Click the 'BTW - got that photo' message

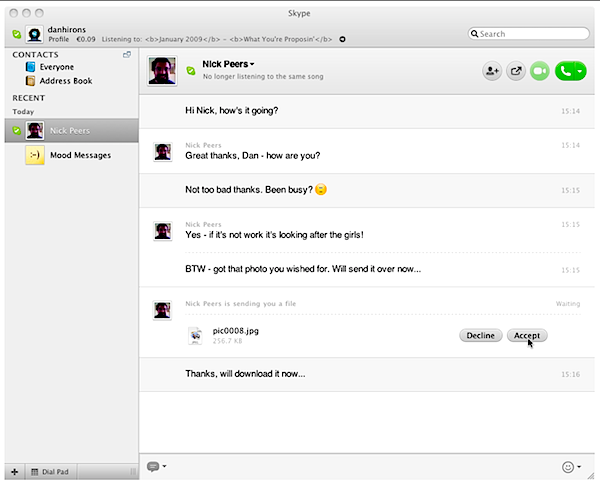pyautogui.click(x=303, y=269)
